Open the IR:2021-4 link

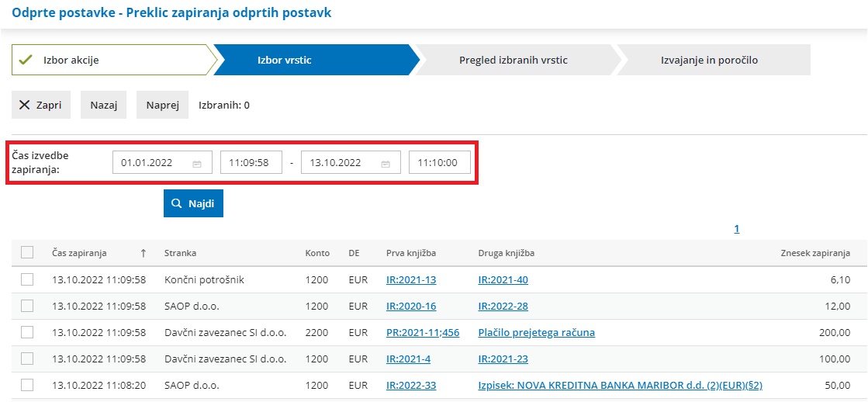[409, 359]
